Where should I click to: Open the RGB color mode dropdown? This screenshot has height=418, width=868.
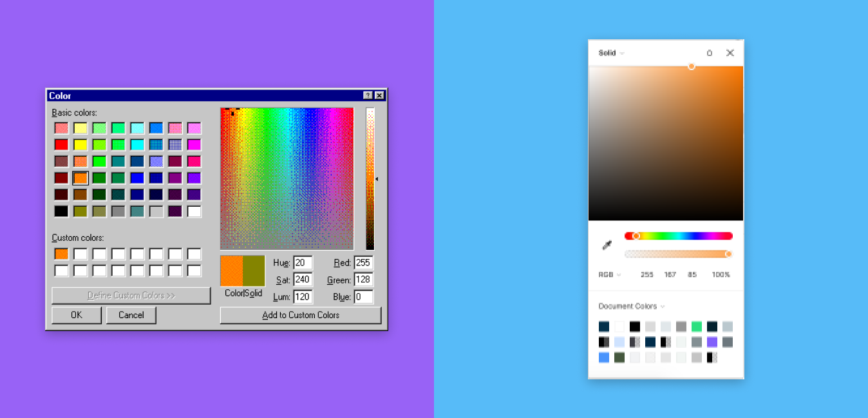pyautogui.click(x=609, y=274)
